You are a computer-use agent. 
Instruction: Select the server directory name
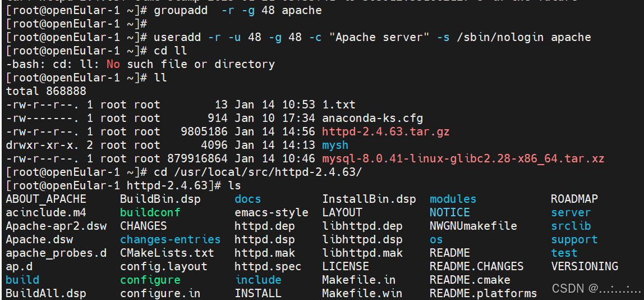pos(571,212)
